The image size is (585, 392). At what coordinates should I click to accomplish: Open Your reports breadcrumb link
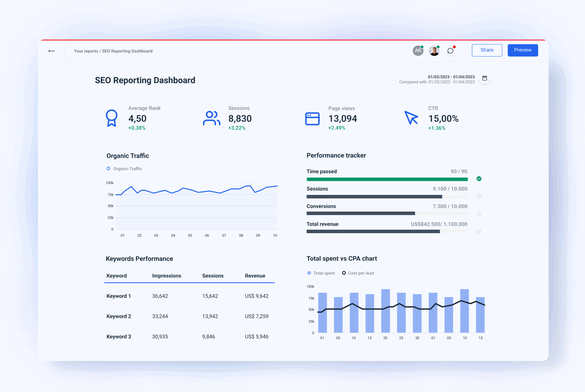click(86, 51)
